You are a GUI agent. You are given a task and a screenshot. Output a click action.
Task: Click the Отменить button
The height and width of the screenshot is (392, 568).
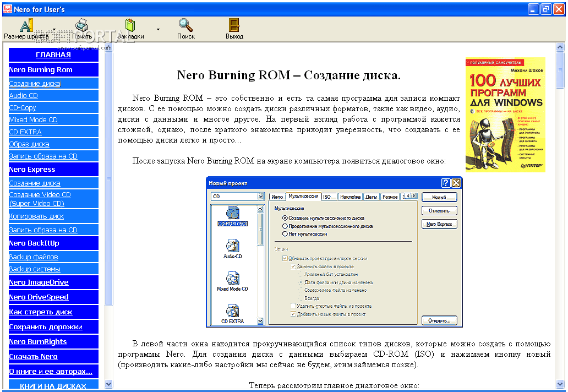coord(439,210)
